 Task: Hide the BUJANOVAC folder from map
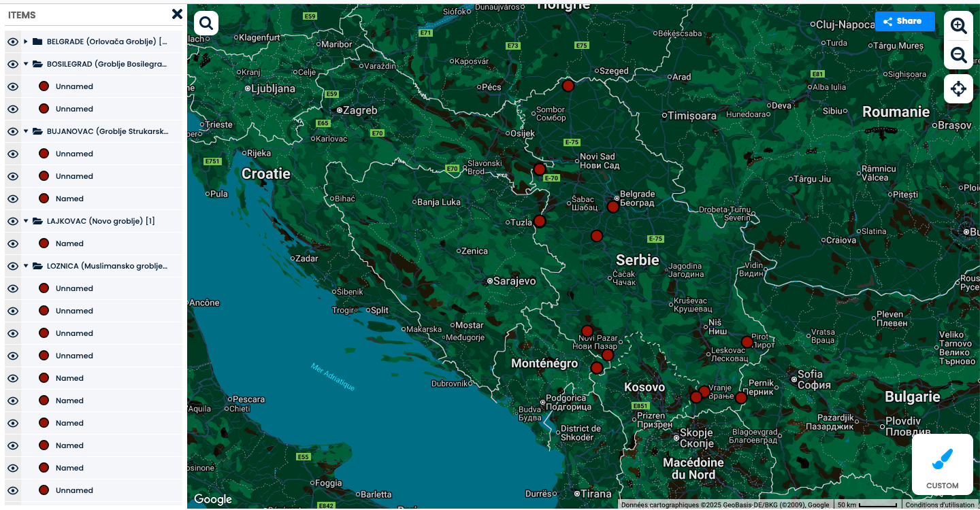click(x=12, y=132)
